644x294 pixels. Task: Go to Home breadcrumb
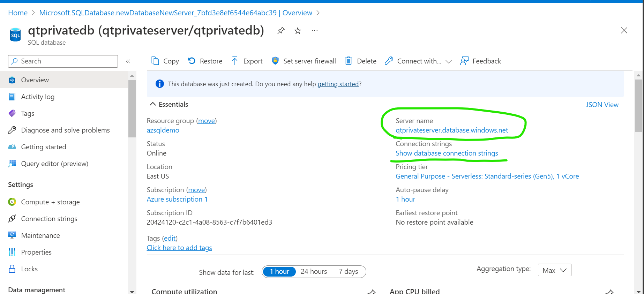[18, 13]
